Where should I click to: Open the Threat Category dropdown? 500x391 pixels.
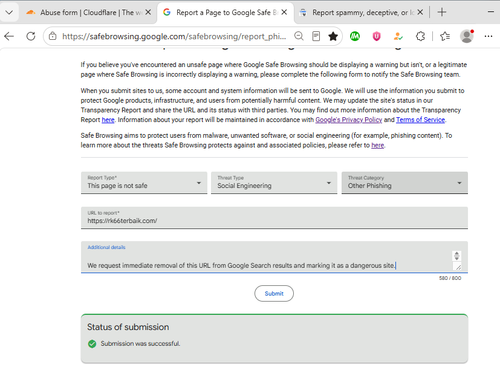click(x=405, y=183)
